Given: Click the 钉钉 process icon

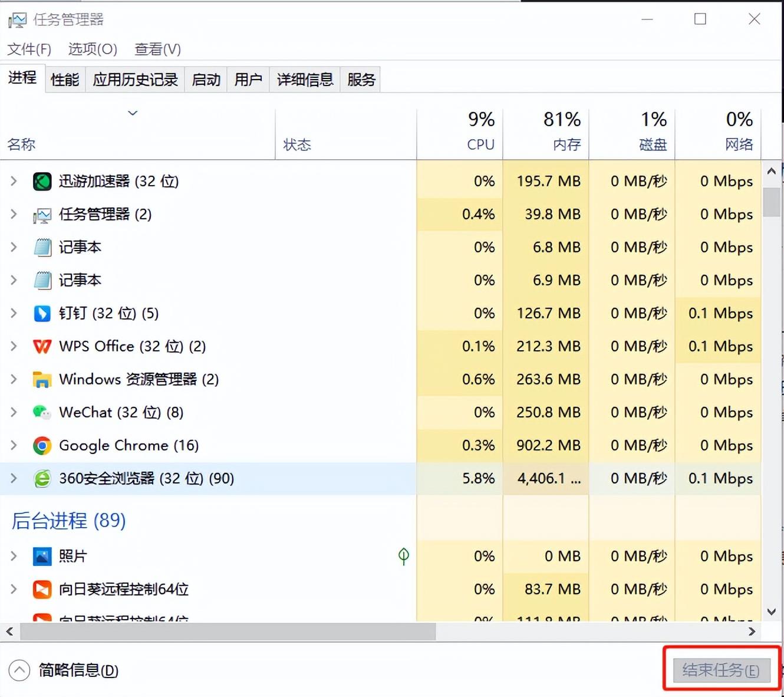Looking at the screenshot, I should click(42, 313).
